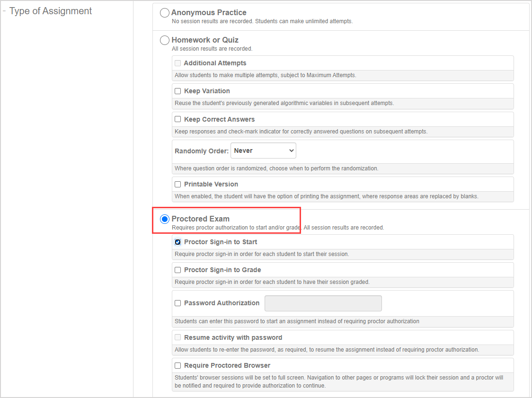Check the Keep Correct Answers box

click(x=178, y=119)
